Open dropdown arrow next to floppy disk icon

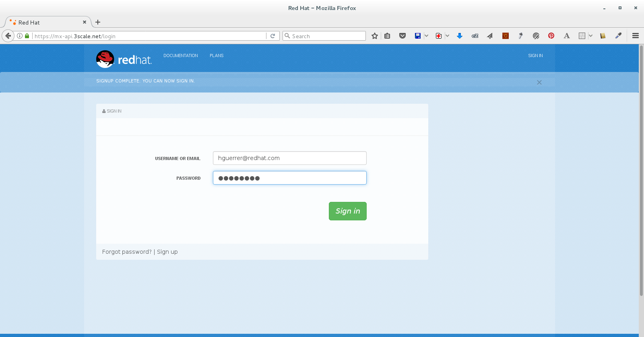(426, 36)
